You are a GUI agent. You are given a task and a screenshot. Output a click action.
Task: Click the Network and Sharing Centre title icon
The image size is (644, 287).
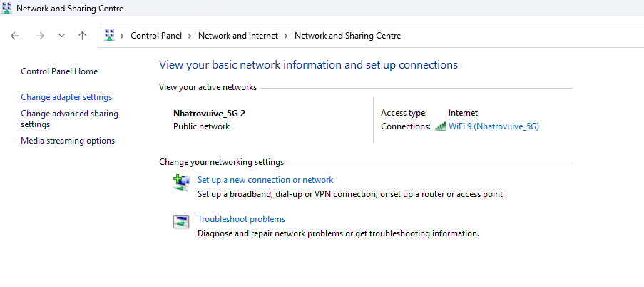[7, 9]
